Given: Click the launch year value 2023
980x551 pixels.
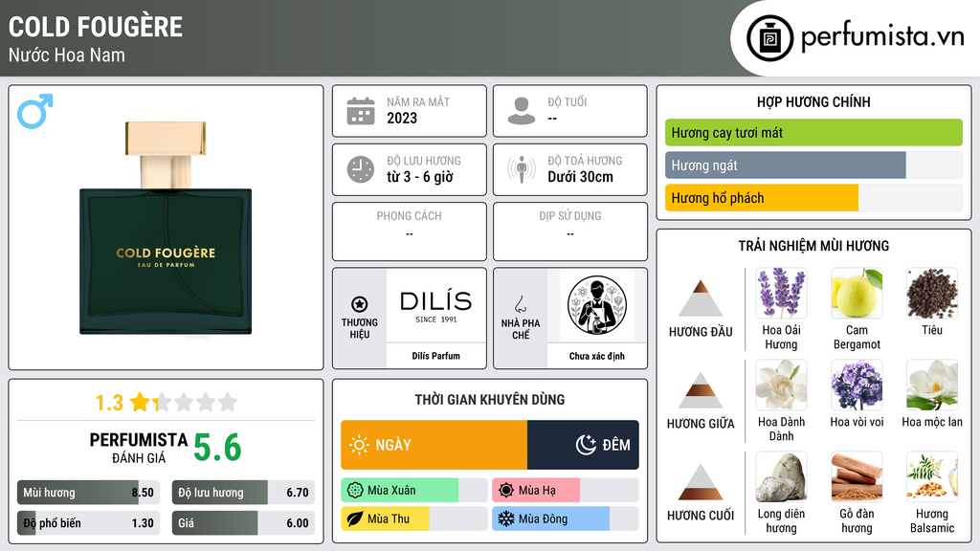Looking at the screenshot, I should (402, 118).
